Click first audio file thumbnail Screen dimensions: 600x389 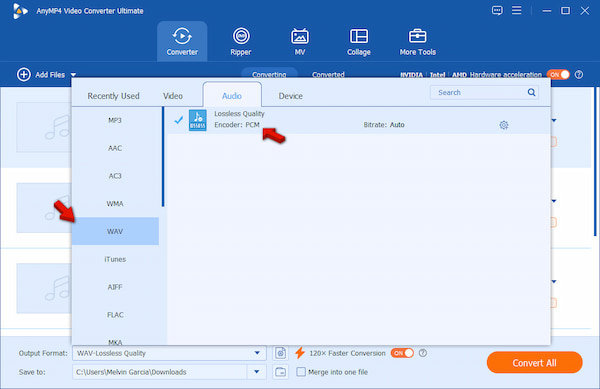coord(44,127)
